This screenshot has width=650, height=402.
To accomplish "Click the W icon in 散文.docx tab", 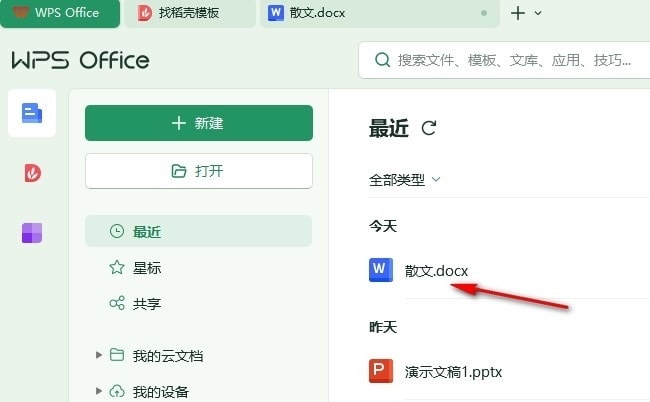I will [276, 13].
